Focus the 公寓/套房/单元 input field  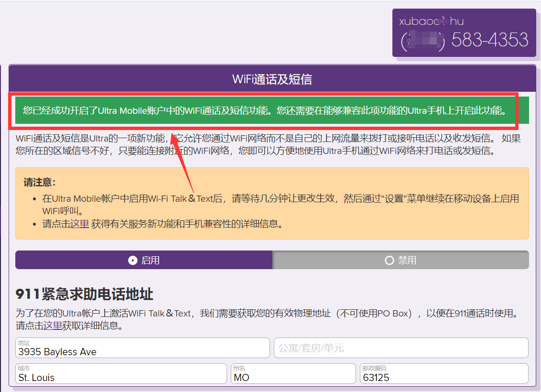pos(400,348)
